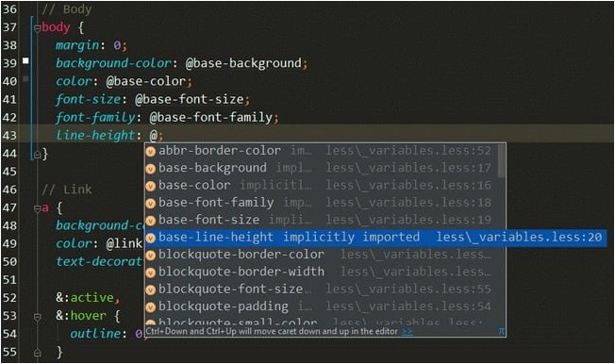The width and height of the screenshot is (615, 364).
Task: Click the '// Body' comment
Action: click(x=67, y=9)
